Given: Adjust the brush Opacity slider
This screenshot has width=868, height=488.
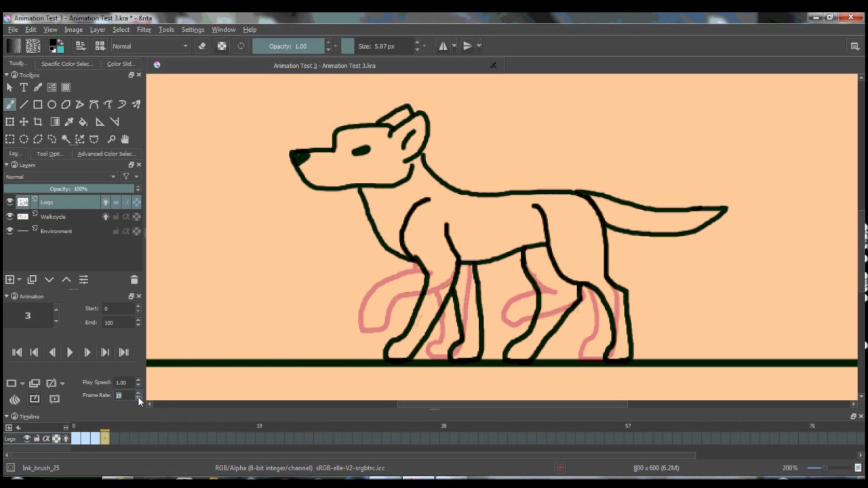Looking at the screenshot, I should [x=288, y=46].
